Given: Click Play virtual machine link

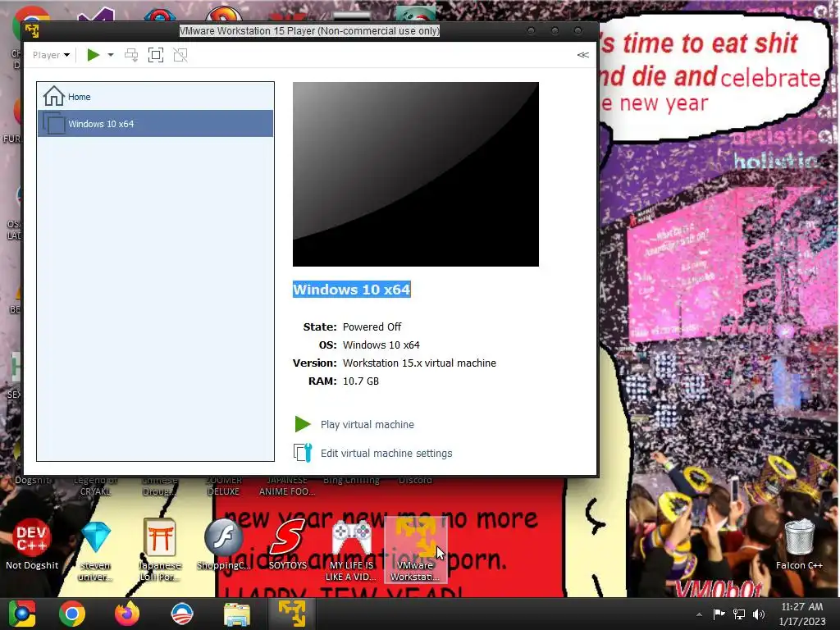Looking at the screenshot, I should click(367, 424).
